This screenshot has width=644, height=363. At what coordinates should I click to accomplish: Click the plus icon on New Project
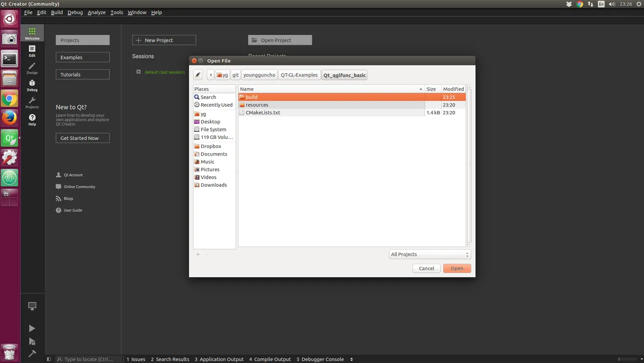point(139,40)
